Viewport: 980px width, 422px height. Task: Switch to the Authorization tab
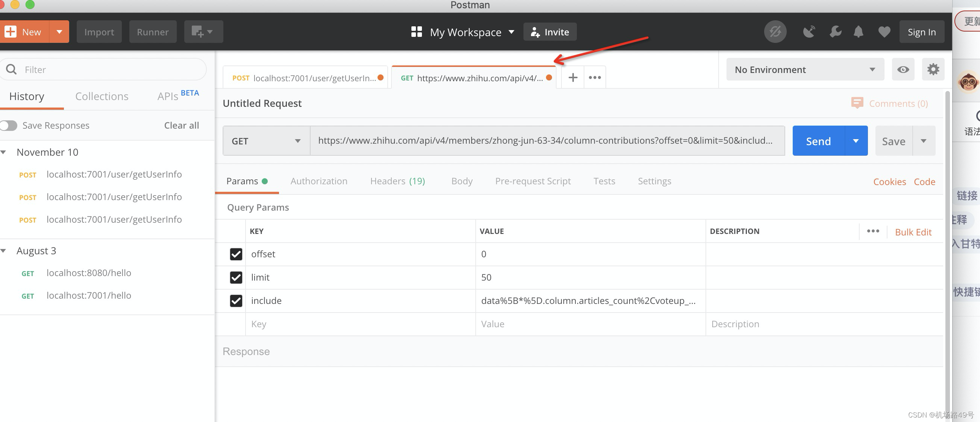(x=319, y=181)
